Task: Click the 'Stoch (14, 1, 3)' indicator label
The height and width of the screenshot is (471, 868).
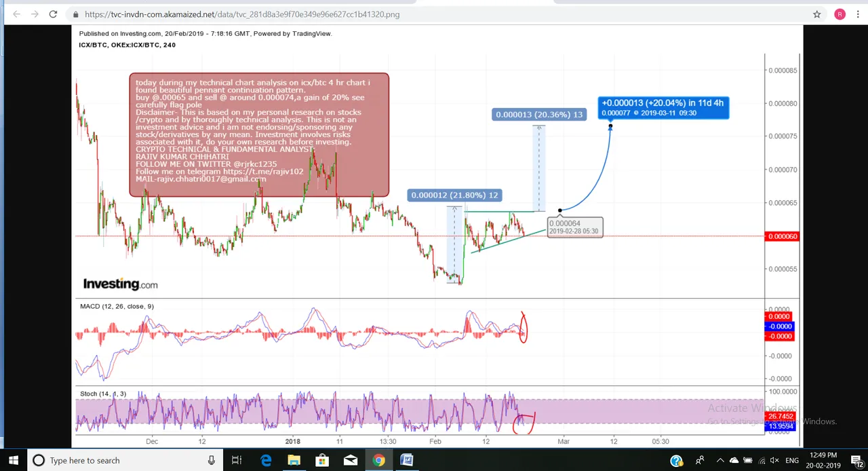Action: pos(103,394)
